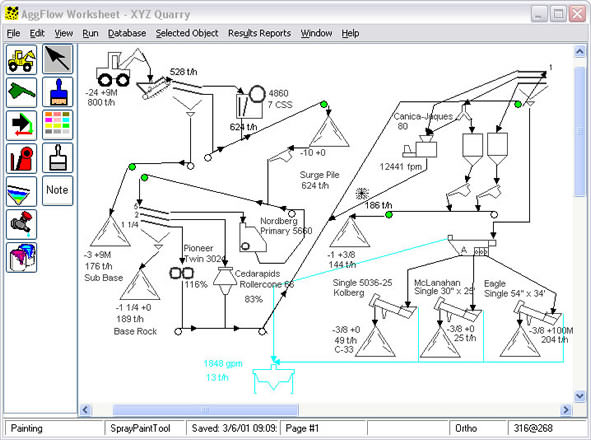Viewport: 591px width, 440px height.
Task: Open the File menu
Action: click(x=14, y=33)
